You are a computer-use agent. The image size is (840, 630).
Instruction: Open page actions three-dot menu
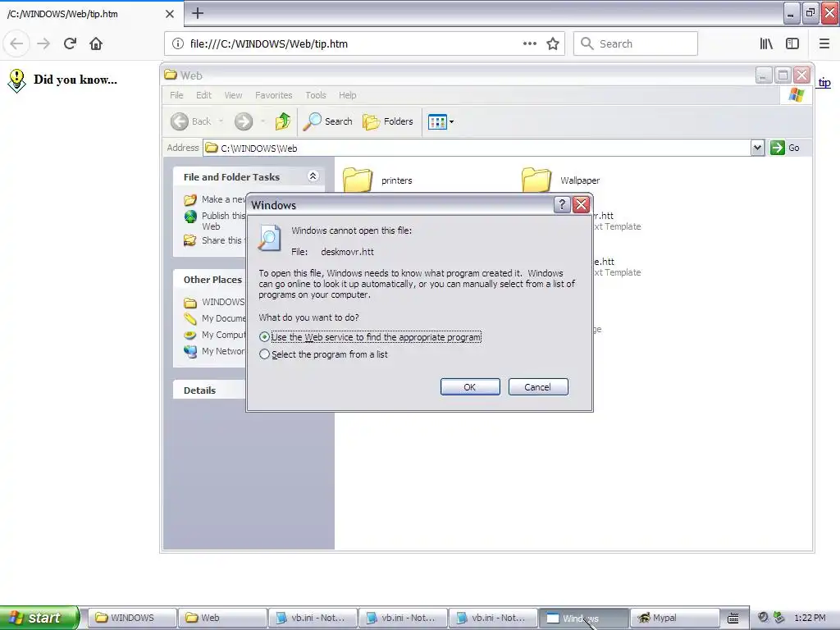point(529,43)
